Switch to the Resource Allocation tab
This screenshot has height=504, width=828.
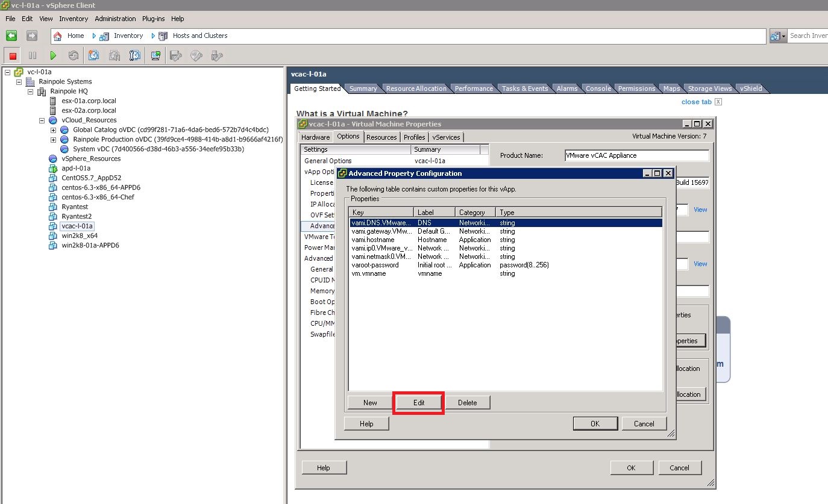coord(416,89)
